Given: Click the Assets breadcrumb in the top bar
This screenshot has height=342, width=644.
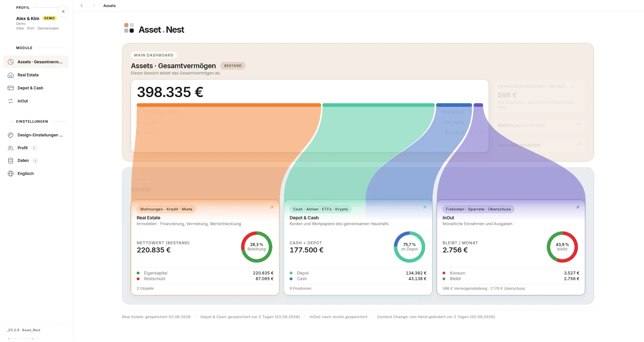Looking at the screenshot, I should tap(109, 6).
